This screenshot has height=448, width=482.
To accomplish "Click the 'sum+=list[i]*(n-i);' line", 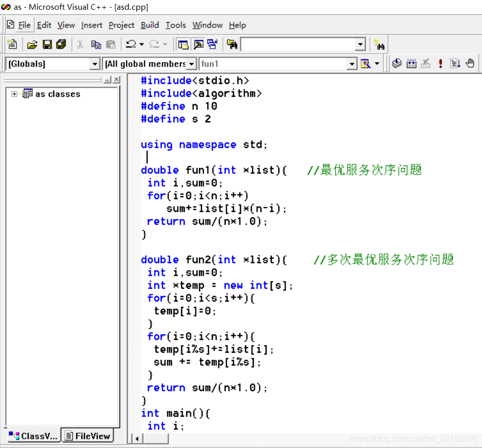I will click(x=227, y=208).
